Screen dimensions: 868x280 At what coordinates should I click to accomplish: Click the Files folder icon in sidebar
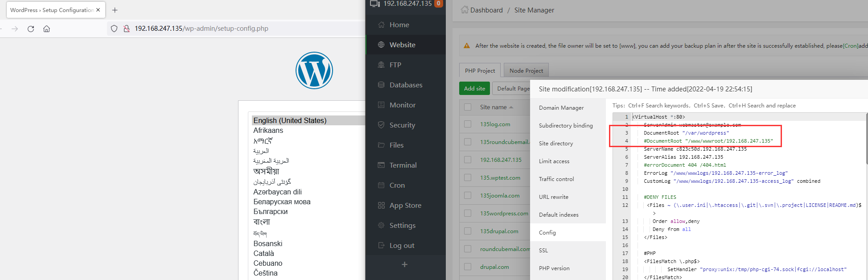click(381, 145)
